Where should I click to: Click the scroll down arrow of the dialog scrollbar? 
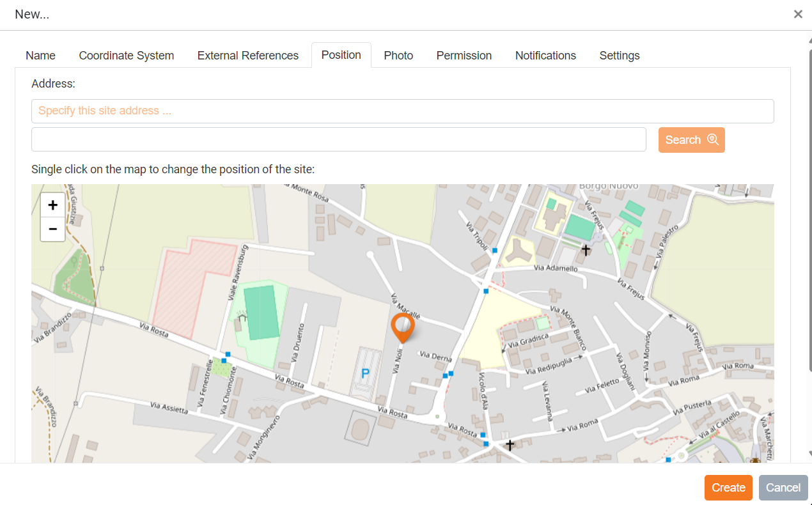[810, 454]
